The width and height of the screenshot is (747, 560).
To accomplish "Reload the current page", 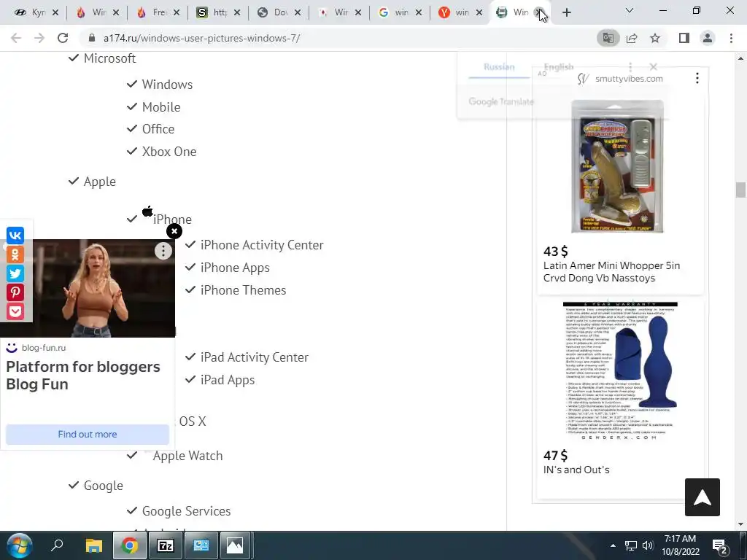I will [x=63, y=38].
